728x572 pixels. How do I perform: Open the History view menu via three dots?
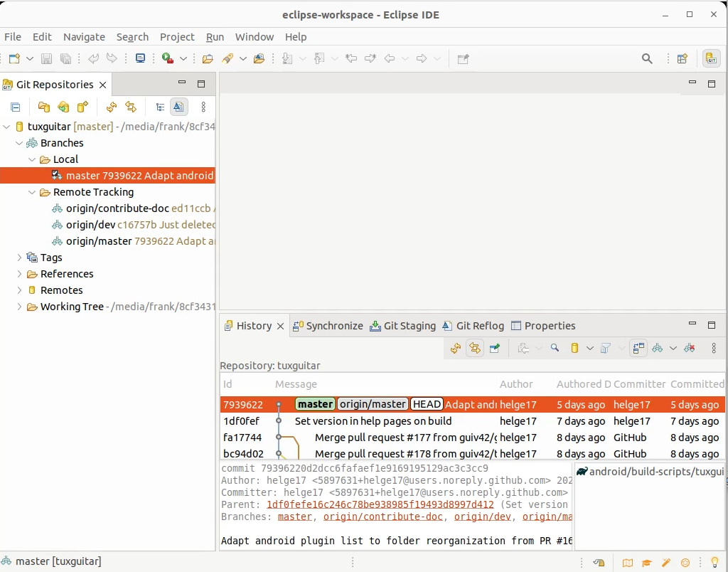[714, 348]
